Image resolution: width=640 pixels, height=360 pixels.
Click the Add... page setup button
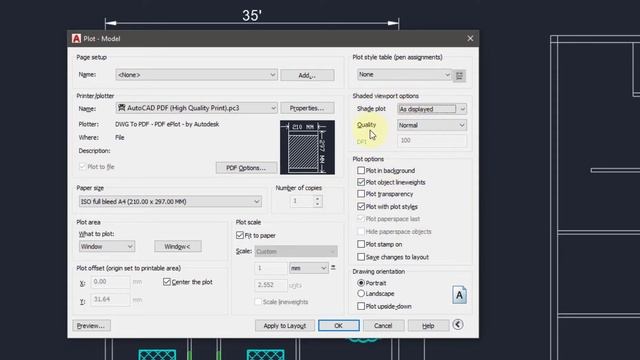[307, 75]
